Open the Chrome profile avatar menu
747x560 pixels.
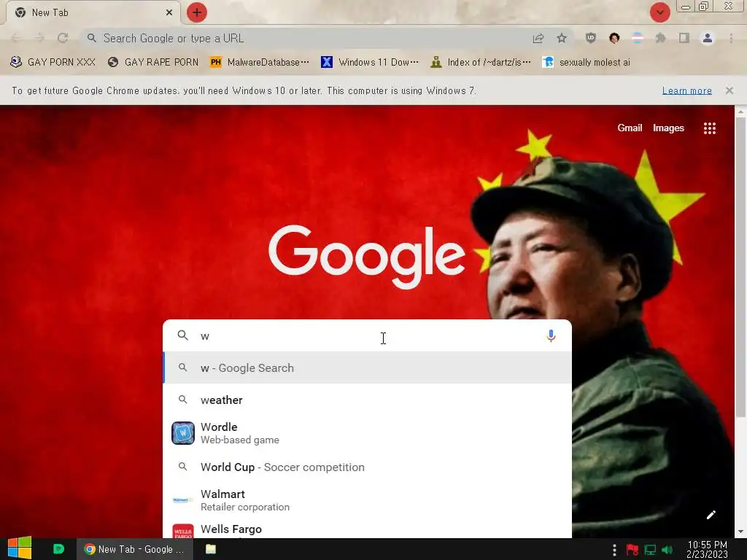pyautogui.click(x=708, y=38)
